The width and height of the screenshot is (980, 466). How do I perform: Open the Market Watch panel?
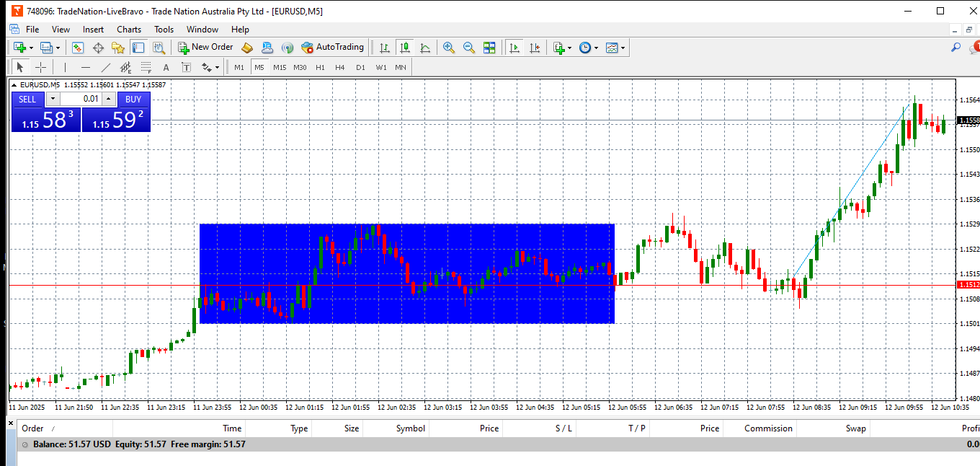78,48
